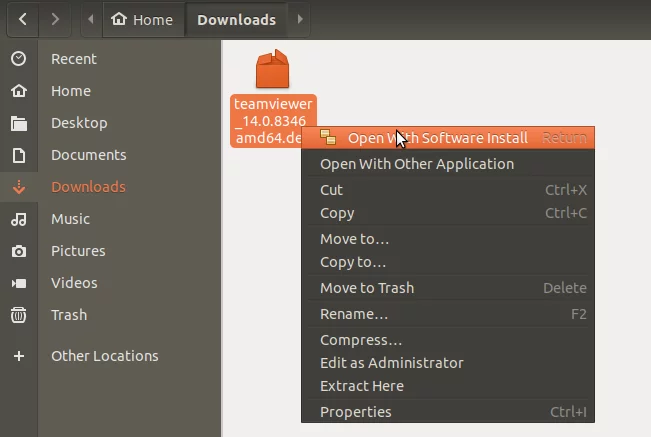651x437 pixels.
Task: Click the Documents page sidebar icon
Action: pos(19,155)
